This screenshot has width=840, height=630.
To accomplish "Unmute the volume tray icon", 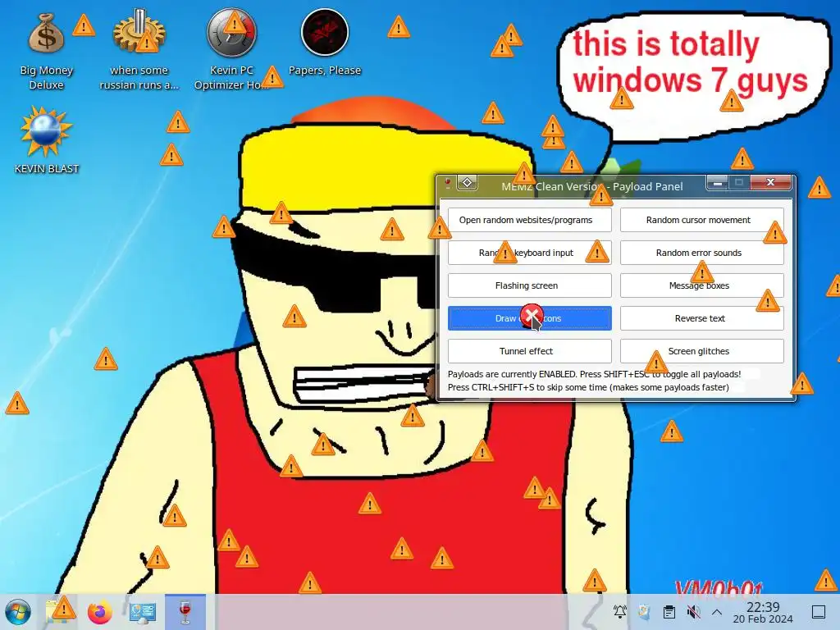I will [x=693, y=611].
